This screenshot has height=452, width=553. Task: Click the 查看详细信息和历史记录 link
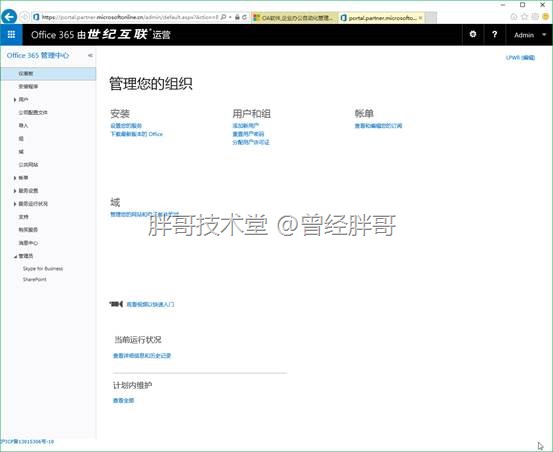142,356
